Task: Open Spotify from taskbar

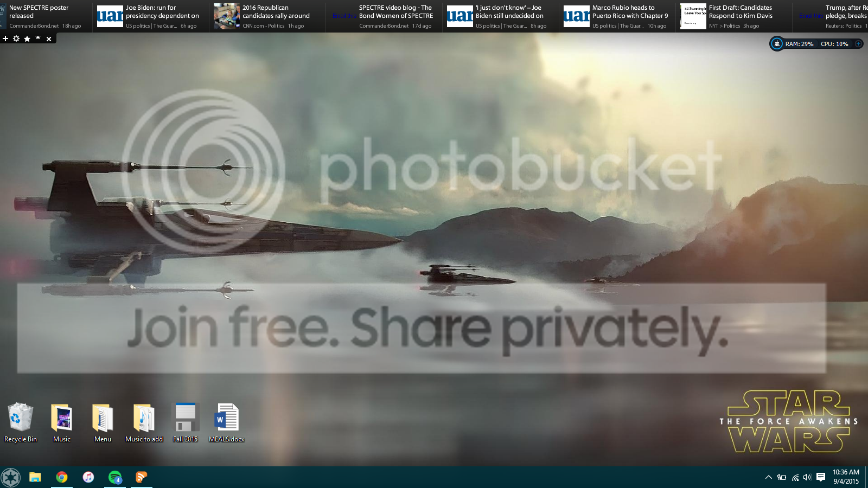Action: [x=115, y=477]
